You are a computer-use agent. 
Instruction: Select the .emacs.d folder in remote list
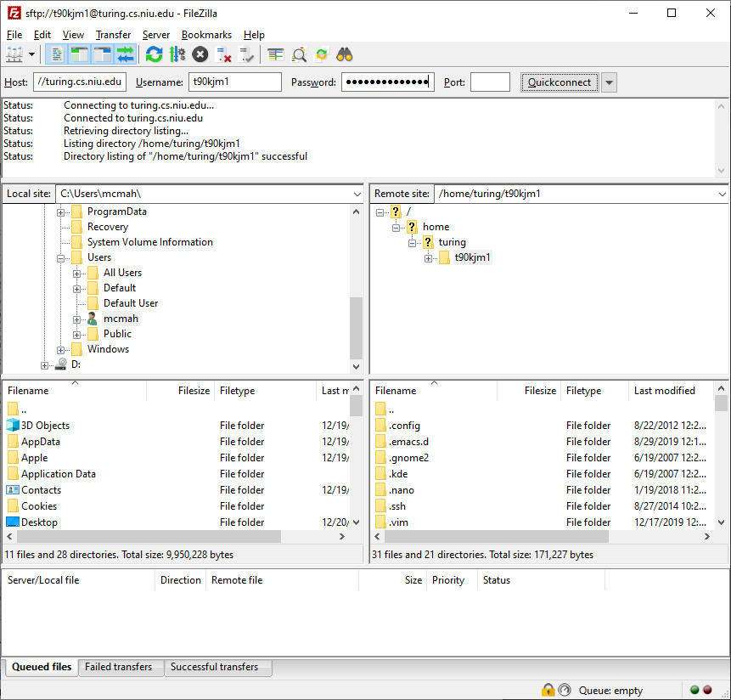point(408,442)
